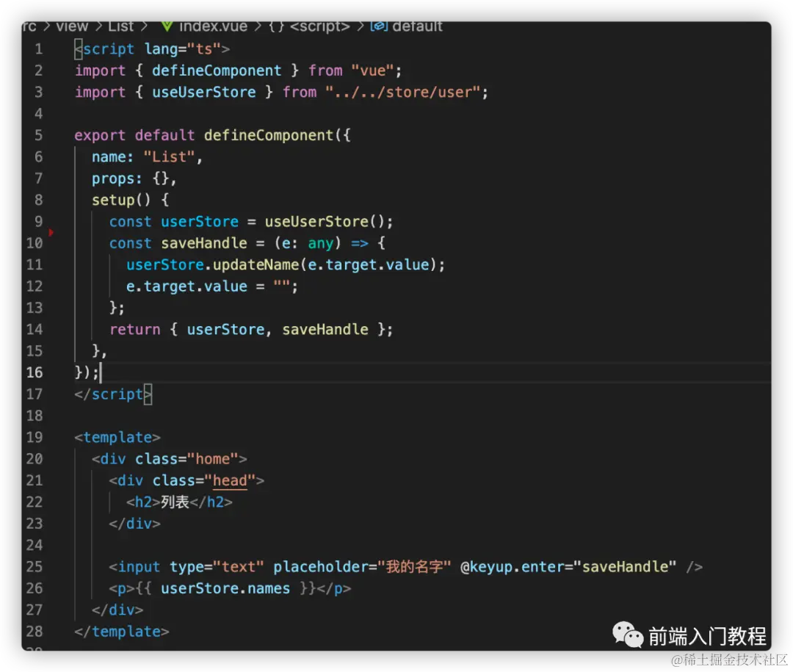Click the props: {} line
The image size is (793, 672).
[x=134, y=178]
